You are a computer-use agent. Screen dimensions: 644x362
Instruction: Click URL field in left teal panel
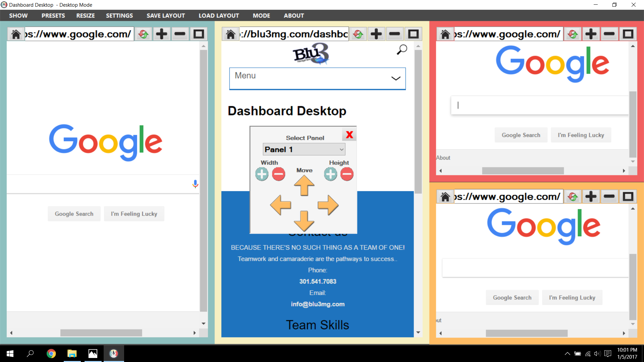click(x=79, y=34)
